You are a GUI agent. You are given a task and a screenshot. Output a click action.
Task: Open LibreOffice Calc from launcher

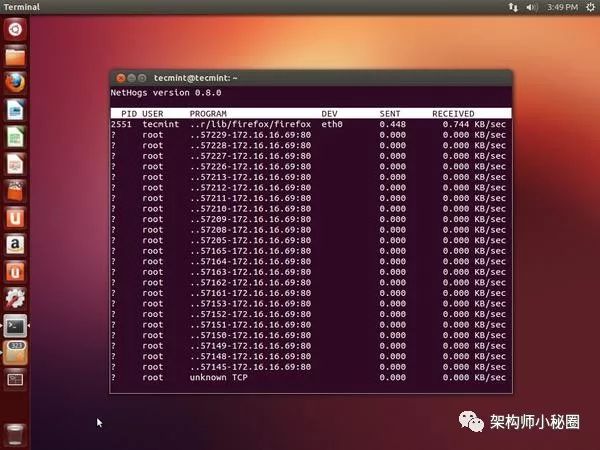[15, 137]
